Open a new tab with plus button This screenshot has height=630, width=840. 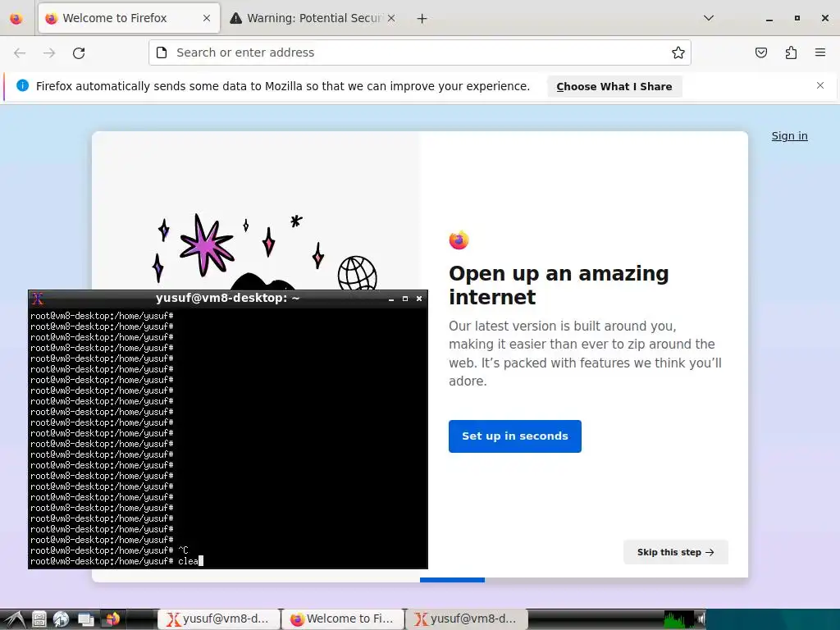point(422,18)
